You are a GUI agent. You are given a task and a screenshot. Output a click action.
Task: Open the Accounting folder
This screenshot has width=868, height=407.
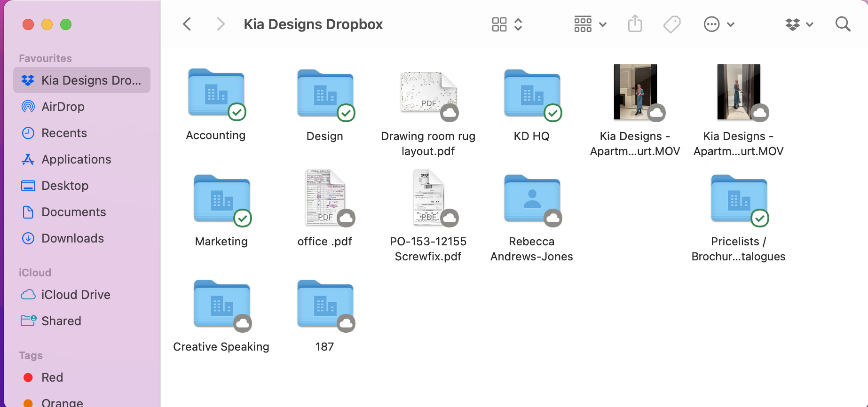(x=216, y=93)
